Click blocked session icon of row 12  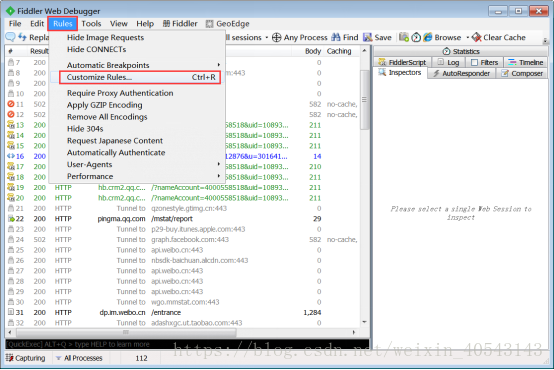[11, 114]
